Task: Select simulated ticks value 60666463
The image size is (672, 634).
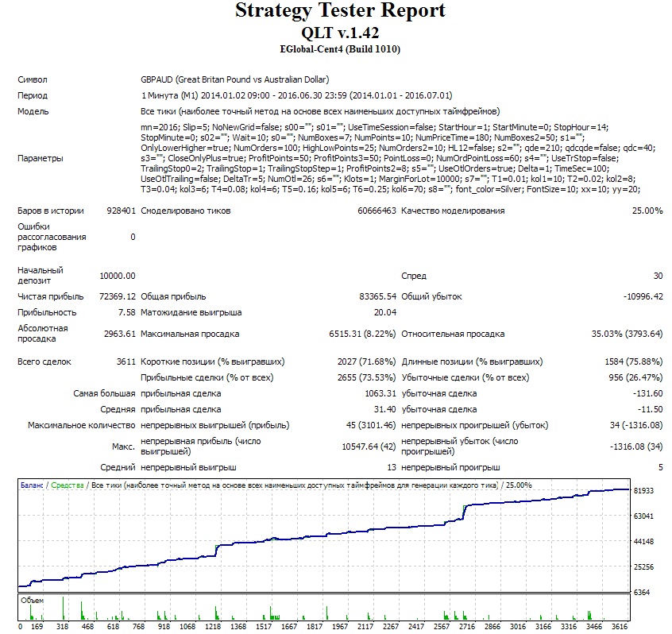Action: 377,211
